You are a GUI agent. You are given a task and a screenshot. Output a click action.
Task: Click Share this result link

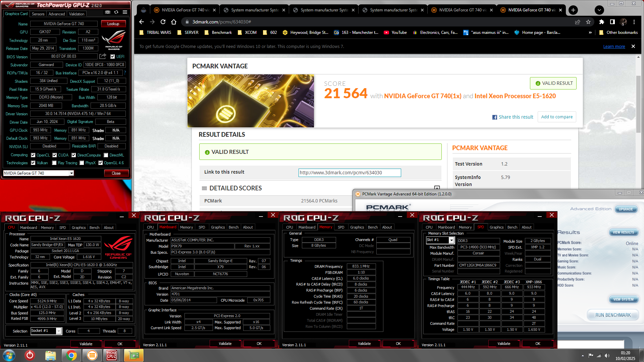click(513, 117)
